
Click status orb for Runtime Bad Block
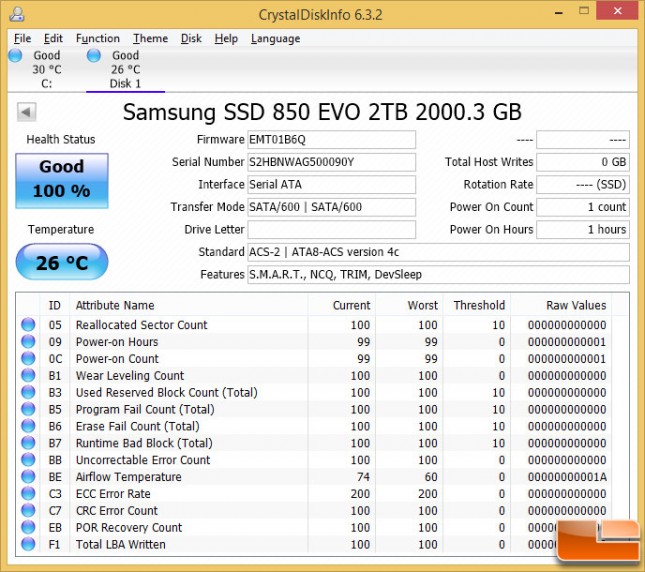28,442
